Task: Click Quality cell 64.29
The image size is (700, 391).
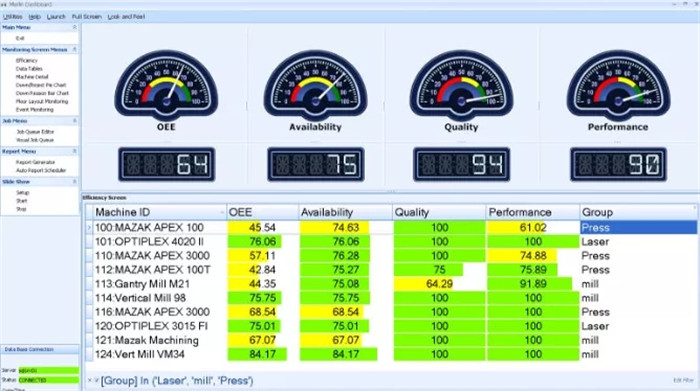Action: pos(439,284)
